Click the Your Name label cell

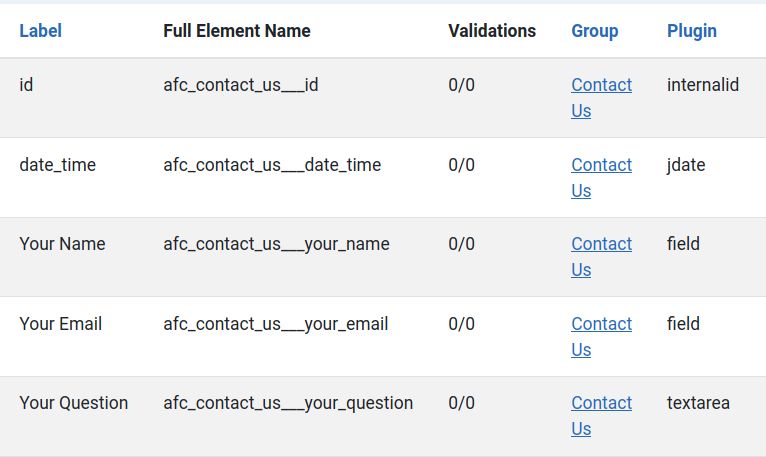62,244
